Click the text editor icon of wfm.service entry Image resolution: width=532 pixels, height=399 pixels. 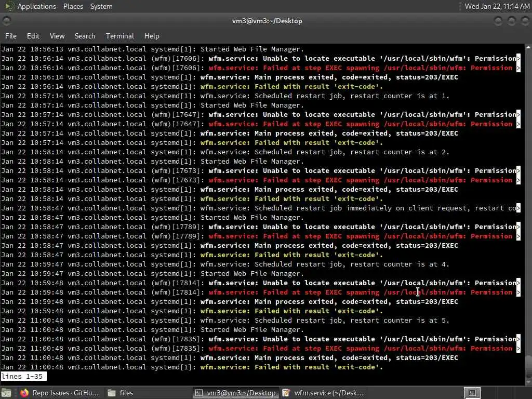[286, 393]
